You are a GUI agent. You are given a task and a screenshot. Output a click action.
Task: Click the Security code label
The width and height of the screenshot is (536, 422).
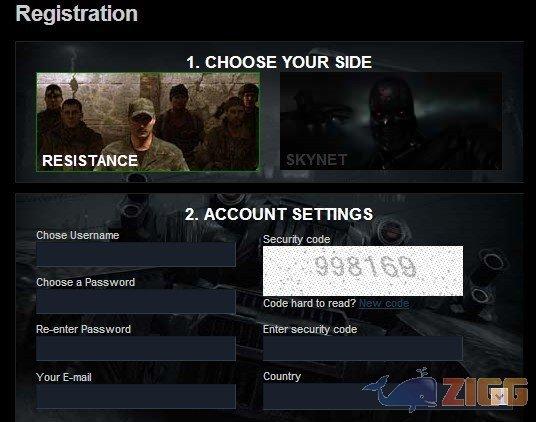[x=296, y=240]
